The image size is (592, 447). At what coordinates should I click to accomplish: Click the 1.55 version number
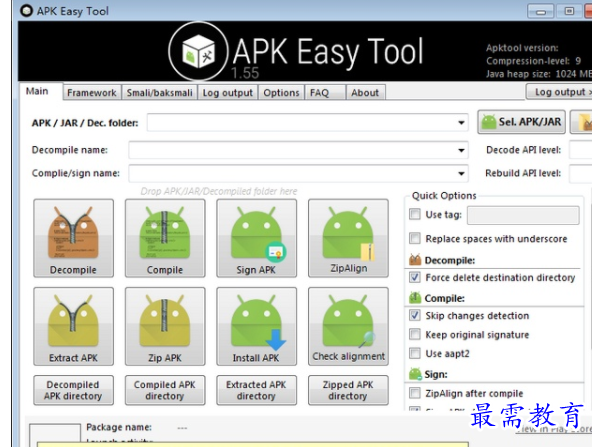245,73
